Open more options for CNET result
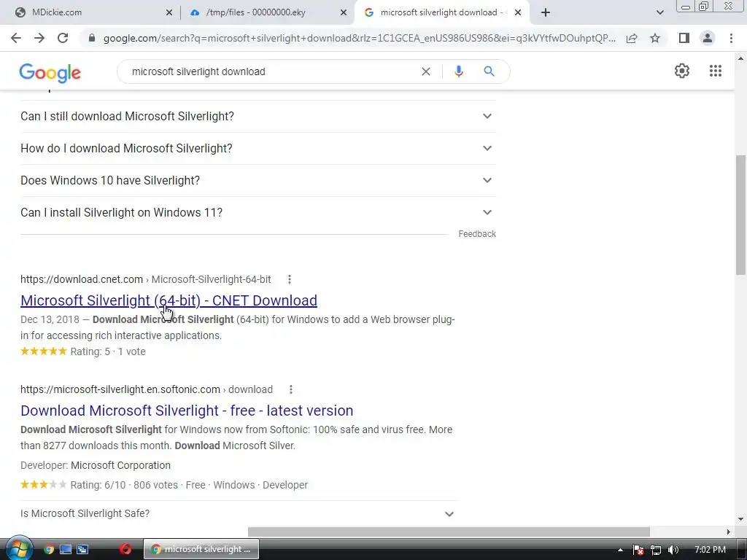The width and height of the screenshot is (747, 560). [x=289, y=279]
